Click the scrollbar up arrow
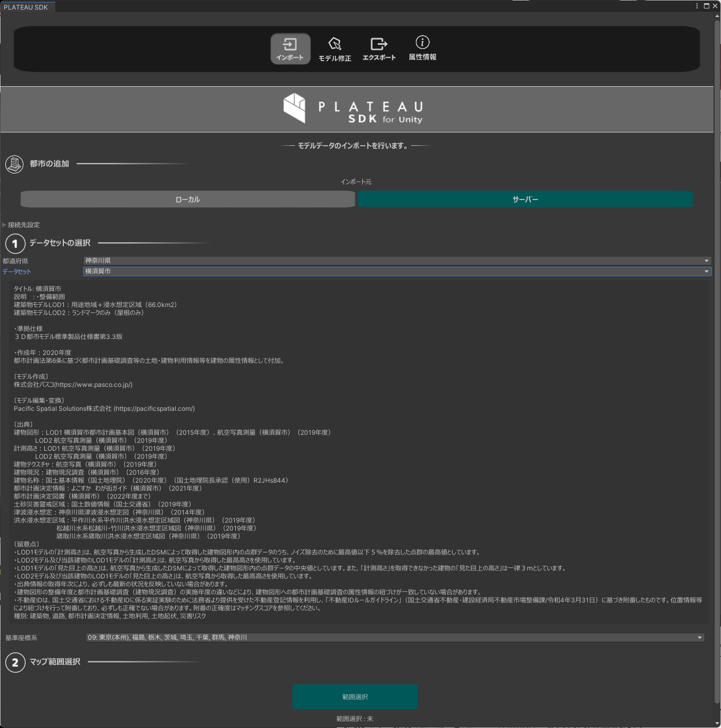The height and width of the screenshot is (728, 721). (x=717, y=16)
